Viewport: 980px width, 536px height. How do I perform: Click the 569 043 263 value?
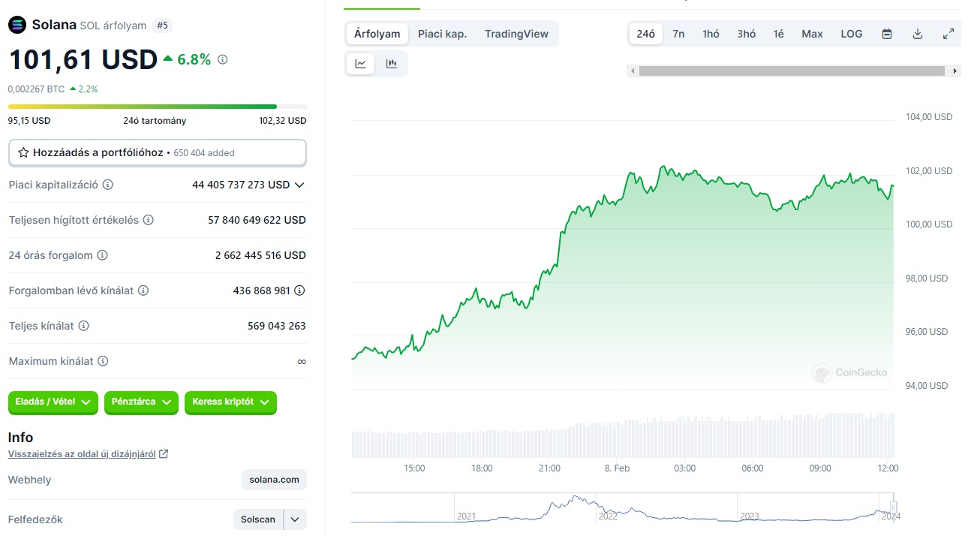pyautogui.click(x=277, y=326)
